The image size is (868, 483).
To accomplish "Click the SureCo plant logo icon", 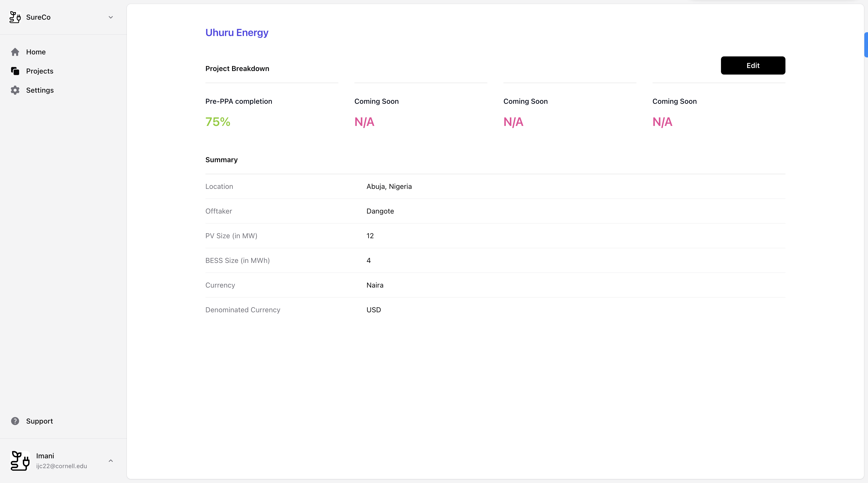I will click(x=15, y=17).
